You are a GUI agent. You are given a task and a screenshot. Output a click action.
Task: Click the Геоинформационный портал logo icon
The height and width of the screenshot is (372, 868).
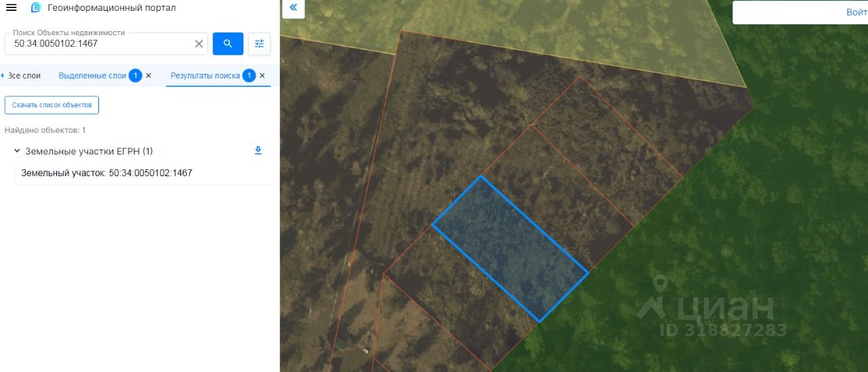tap(36, 7)
